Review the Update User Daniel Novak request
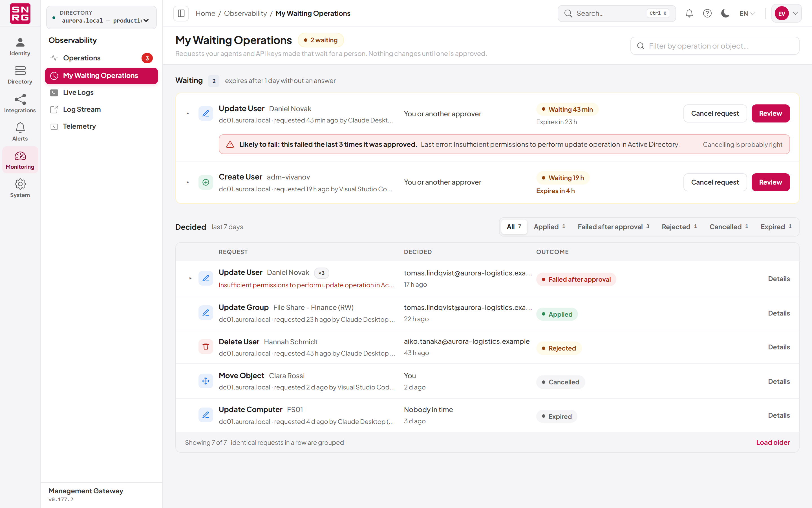 pyautogui.click(x=770, y=113)
